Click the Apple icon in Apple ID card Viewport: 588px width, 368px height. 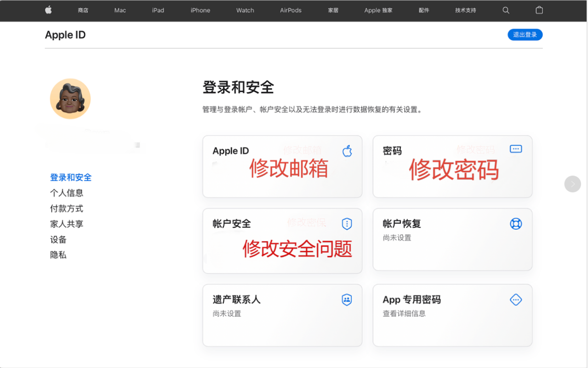[x=347, y=150]
